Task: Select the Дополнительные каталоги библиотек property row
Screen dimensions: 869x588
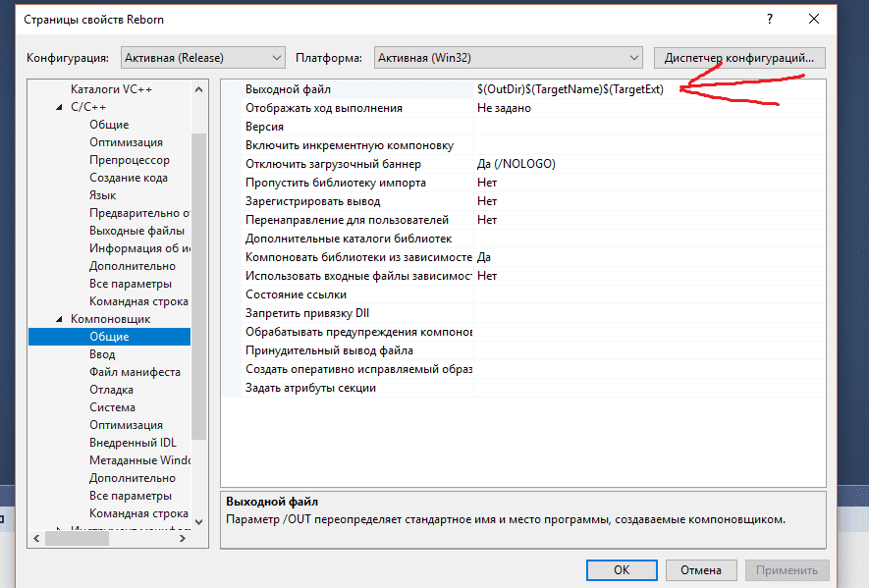Action: [348, 239]
